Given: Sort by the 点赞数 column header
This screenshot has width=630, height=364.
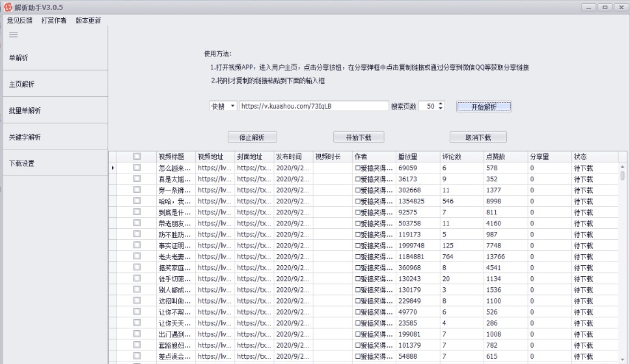Looking at the screenshot, I should tap(506, 157).
